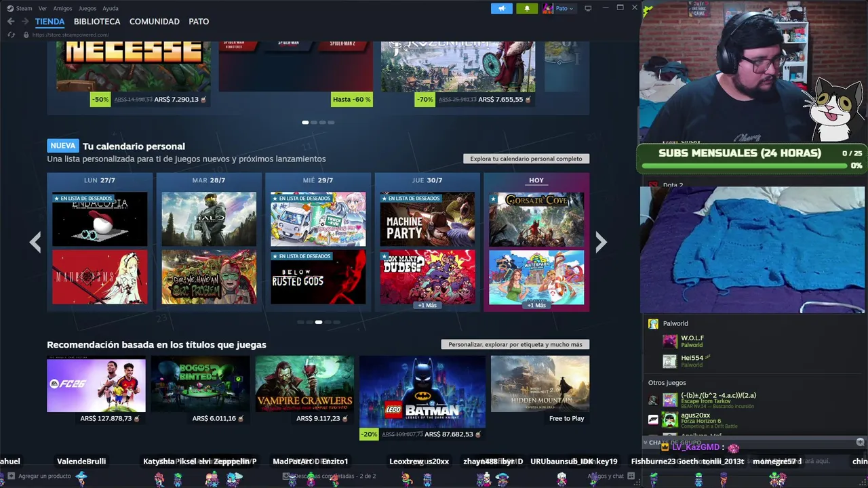The height and width of the screenshot is (488, 868).
Task: Click Personalizar, explorar por etiqueta button
Action: tap(515, 344)
